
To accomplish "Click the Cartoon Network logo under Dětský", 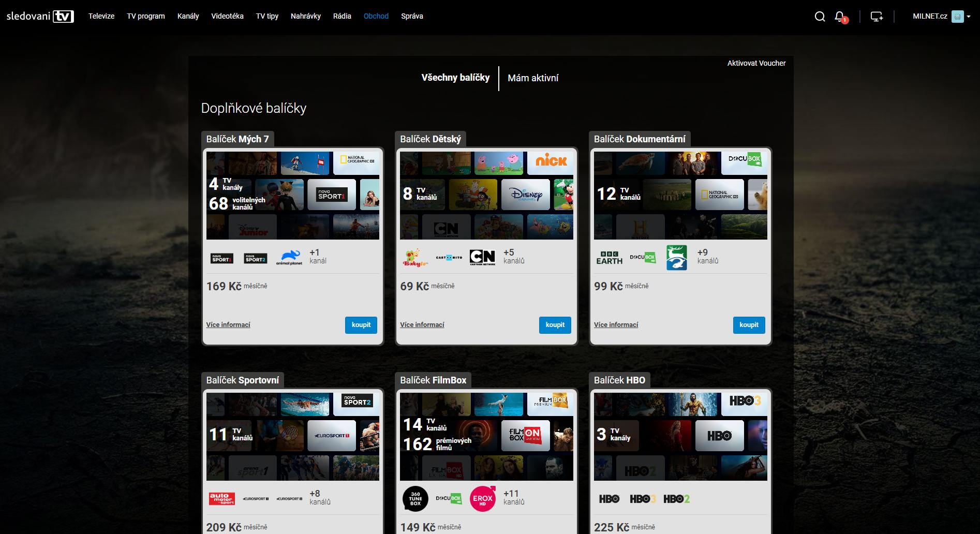I will pos(482,257).
